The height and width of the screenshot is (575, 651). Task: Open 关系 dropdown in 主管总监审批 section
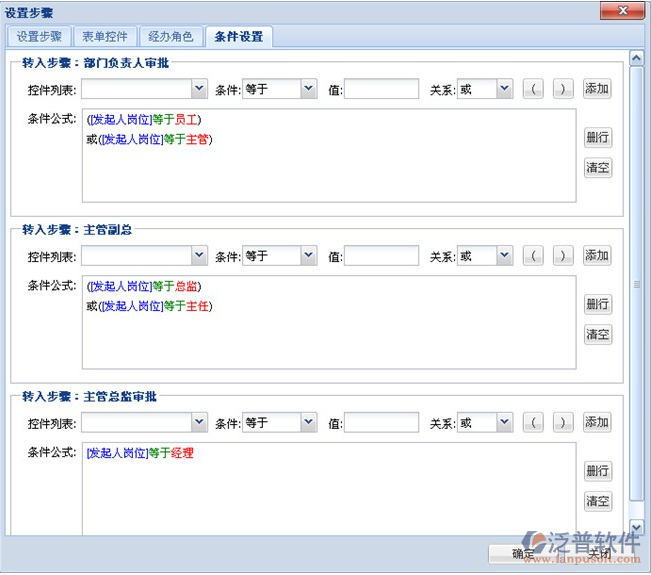(x=485, y=423)
